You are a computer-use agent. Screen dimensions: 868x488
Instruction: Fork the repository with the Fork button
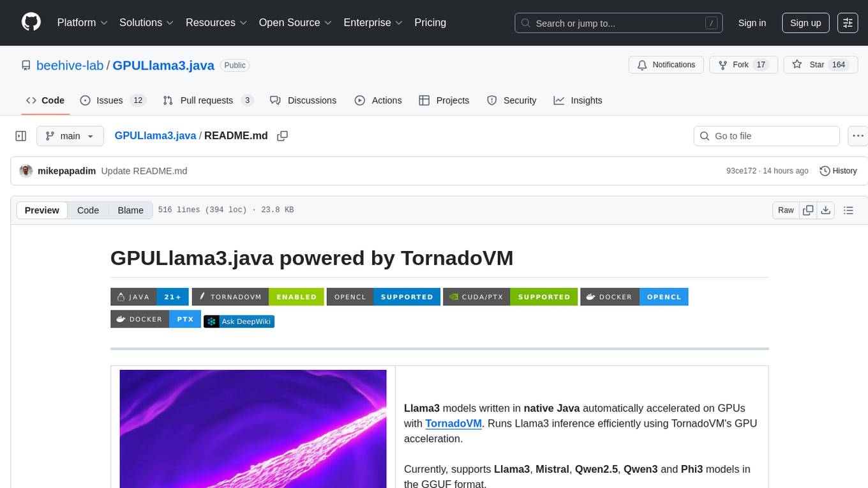click(x=744, y=65)
